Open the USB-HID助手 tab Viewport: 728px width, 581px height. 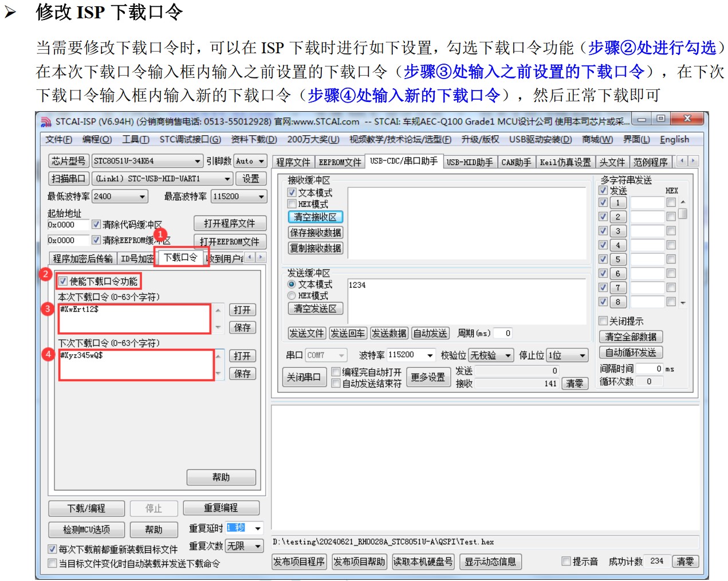point(469,162)
